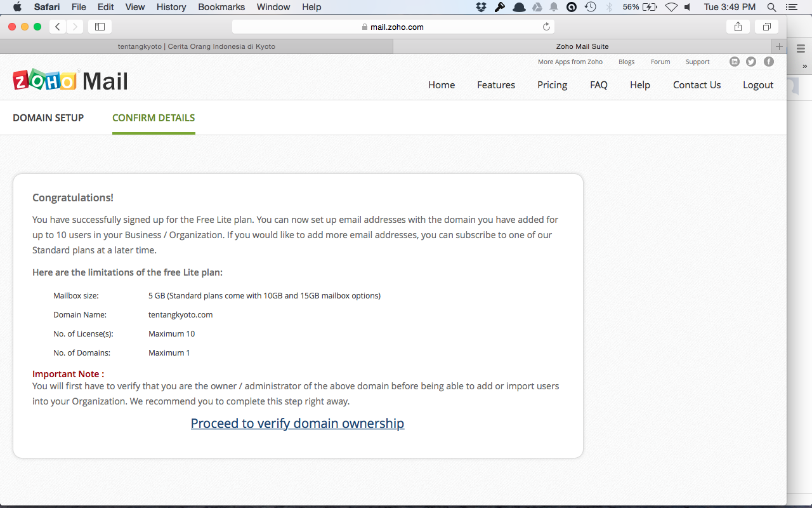Go to the Pricing page
812x508 pixels.
pyautogui.click(x=552, y=85)
